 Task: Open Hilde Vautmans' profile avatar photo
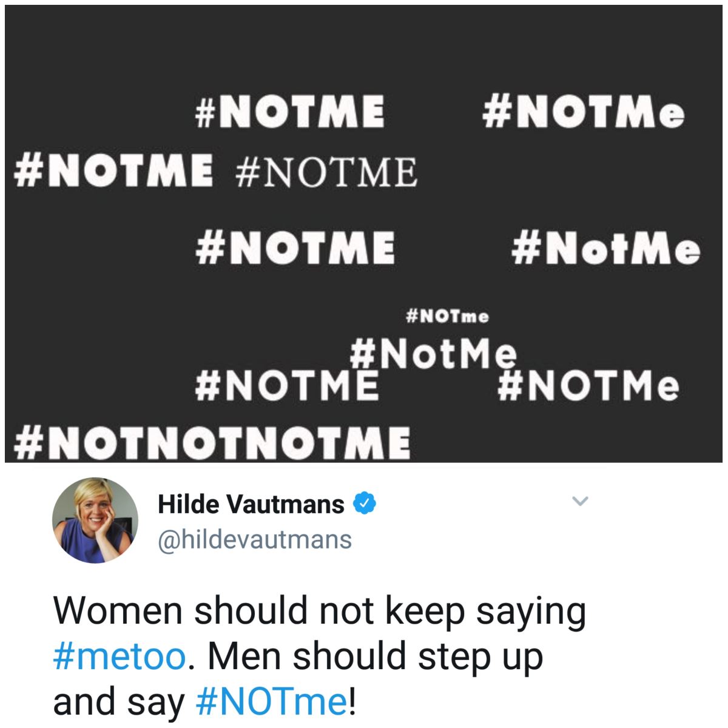pyautogui.click(x=95, y=520)
